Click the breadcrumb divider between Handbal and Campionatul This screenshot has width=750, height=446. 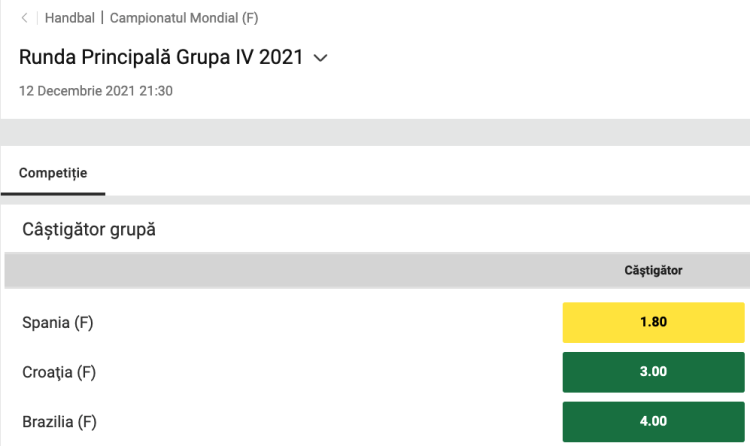102,18
